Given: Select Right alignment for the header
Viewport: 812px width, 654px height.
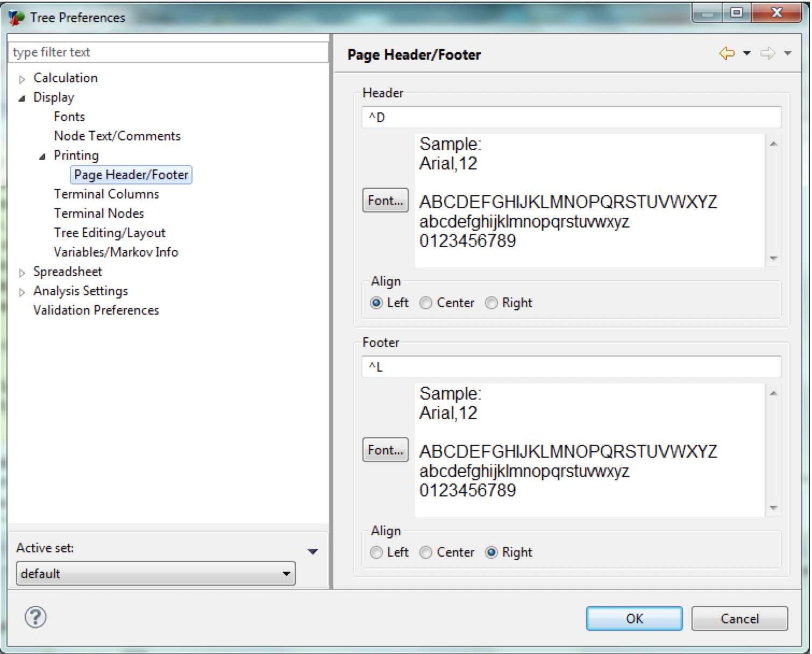Looking at the screenshot, I should pos(492,303).
